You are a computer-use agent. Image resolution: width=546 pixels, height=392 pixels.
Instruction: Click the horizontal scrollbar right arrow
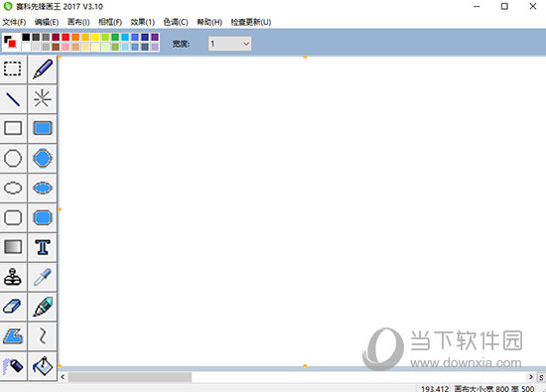(531, 377)
